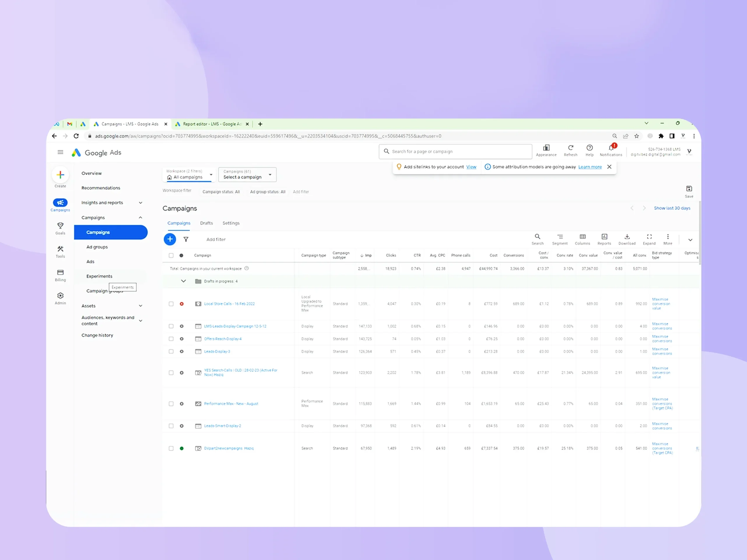Select the Leads-Display-3 row checkbox
Screen dimensions: 747x560
tap(171, 351)
